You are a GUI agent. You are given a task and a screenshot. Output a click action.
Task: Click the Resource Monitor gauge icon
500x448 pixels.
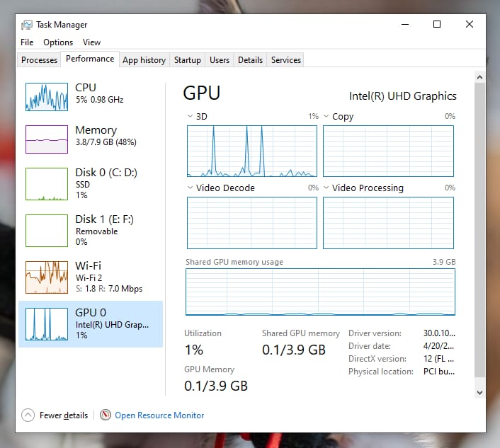pyautogui.click(x=106, y=415)
